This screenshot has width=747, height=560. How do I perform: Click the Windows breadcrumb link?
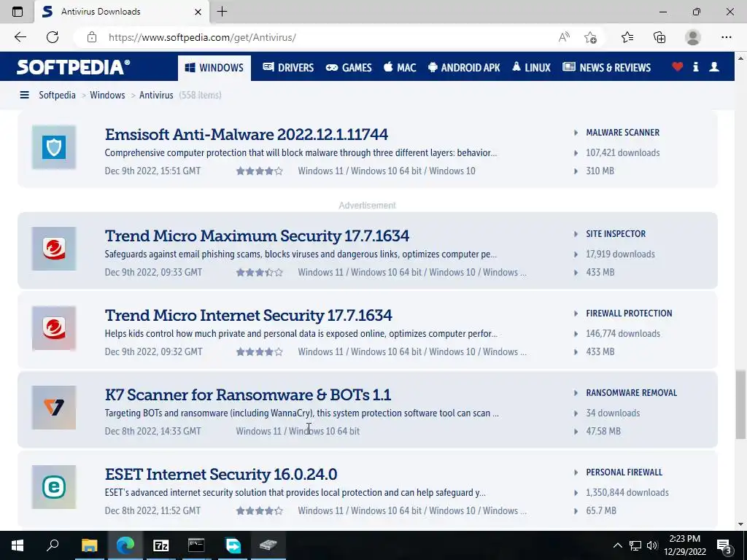pyautogui.click(x=108, y=95)
